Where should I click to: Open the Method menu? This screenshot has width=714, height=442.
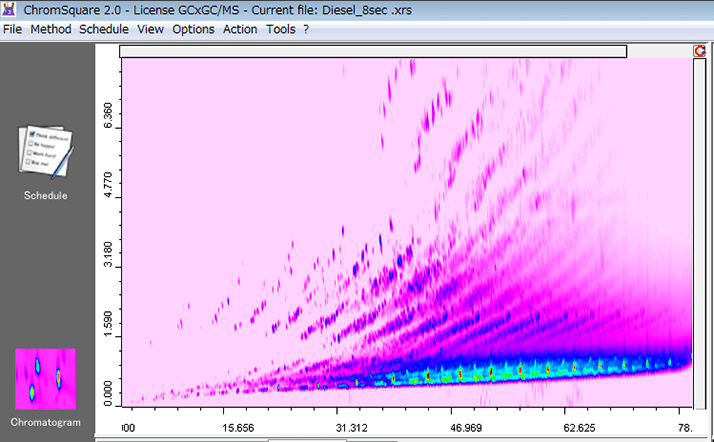click(x=51, y=29)
